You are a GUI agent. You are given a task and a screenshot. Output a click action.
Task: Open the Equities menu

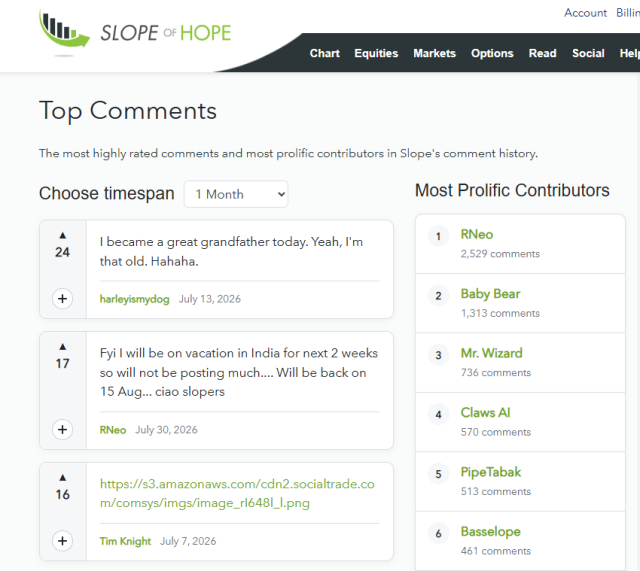pos(376,53)
